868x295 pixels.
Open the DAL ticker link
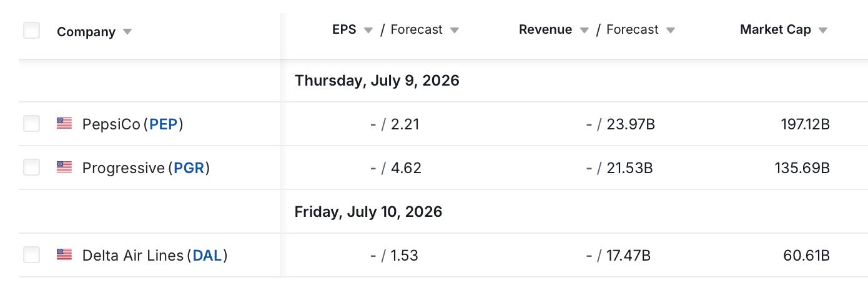(207, 256)
